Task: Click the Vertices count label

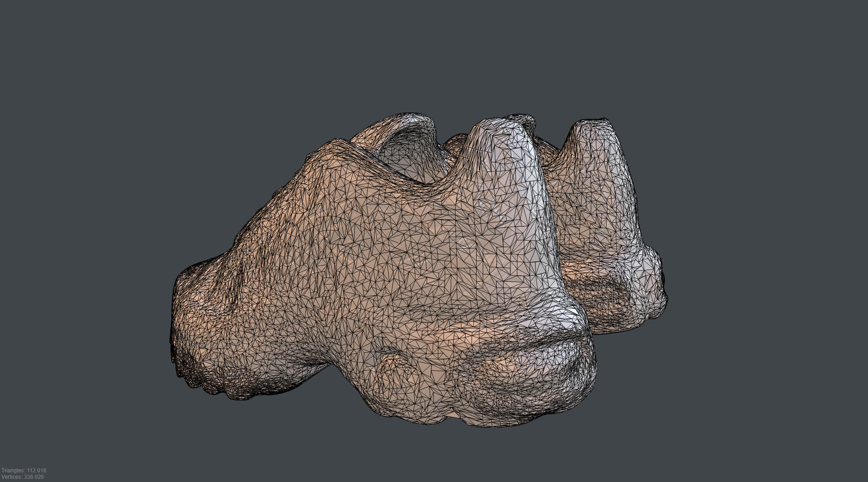Action: (x=23, y=477)
